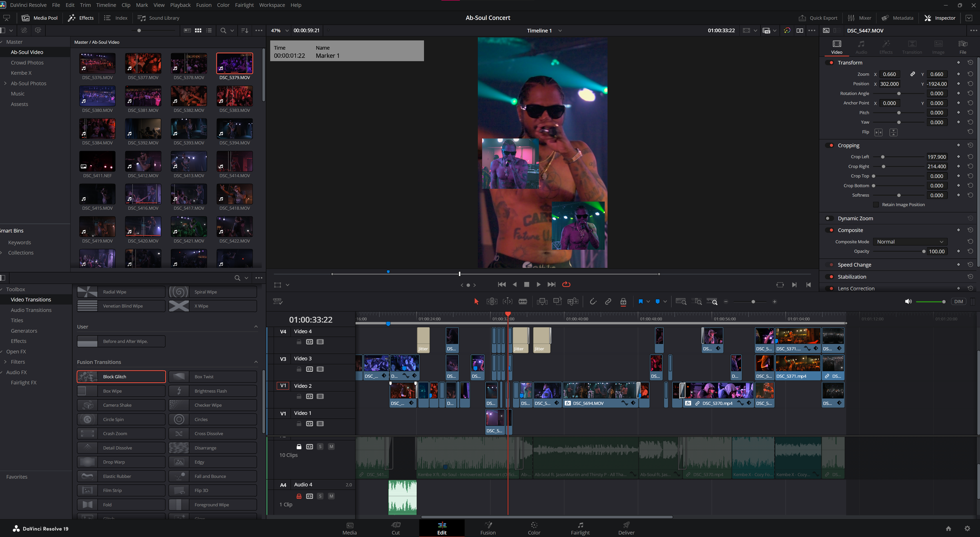Open the Composite Mode dropdown

tap(909, 242)
